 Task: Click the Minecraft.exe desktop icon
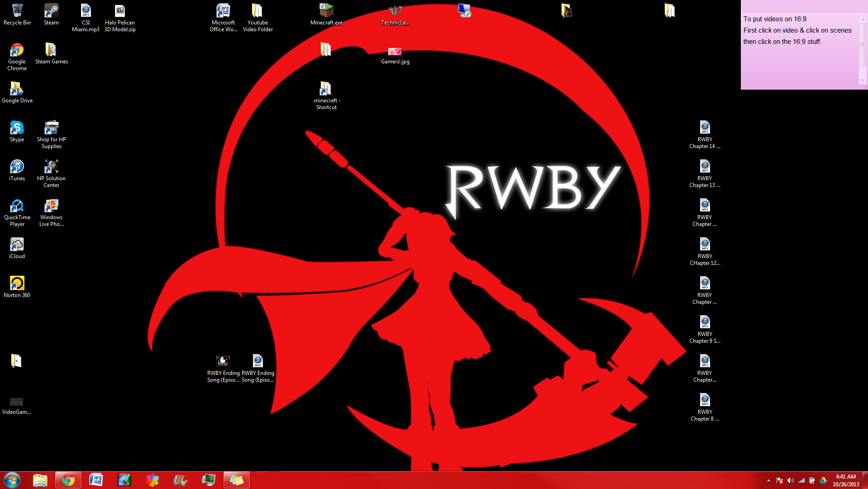(x=326, y=14)
